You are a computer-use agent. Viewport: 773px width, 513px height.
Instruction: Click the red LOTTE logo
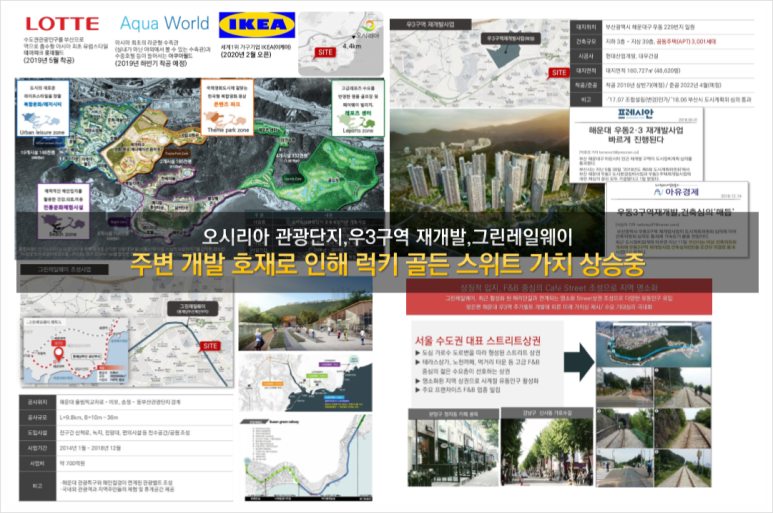[62, 24]
